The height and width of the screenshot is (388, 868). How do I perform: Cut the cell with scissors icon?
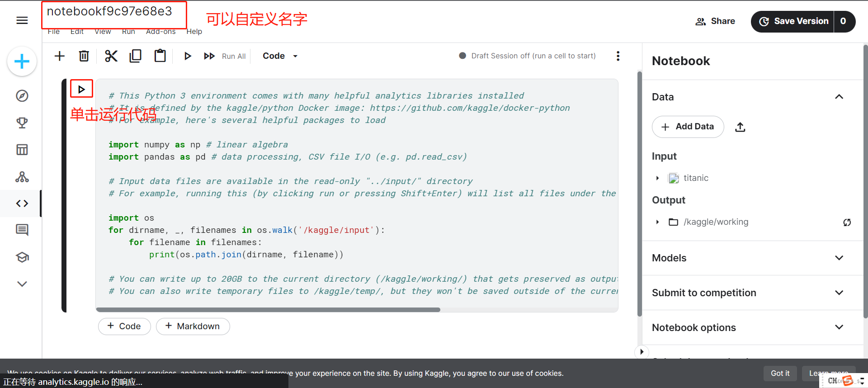[111, 56]
